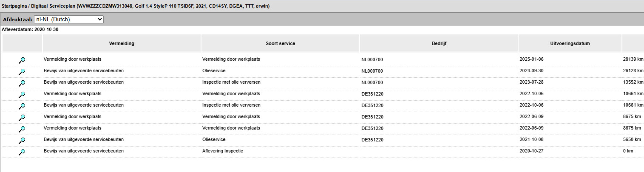Image resolution: width=644 pixels, height=172 pixels.
Task: Click the Uitvoeringsdatum column header
Action: point(570,43)
